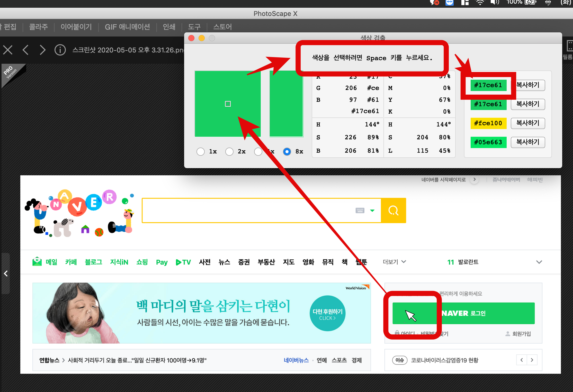Open the 연합뉴스 link
Viewport: 573px width, 392px height.
click(x=49, y=360)
